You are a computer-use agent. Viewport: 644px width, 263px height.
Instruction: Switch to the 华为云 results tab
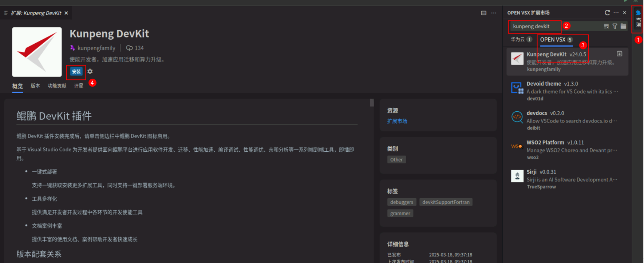point(521,39)
